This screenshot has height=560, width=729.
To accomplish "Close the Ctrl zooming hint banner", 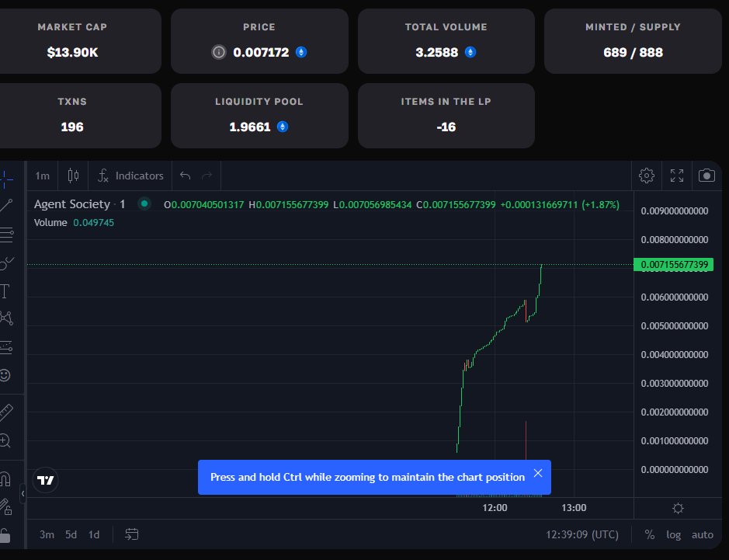I will point(538,473).
